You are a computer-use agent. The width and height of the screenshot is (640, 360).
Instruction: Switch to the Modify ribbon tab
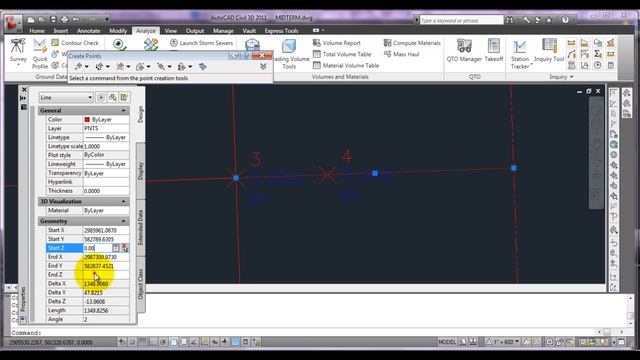click(118, 31)
